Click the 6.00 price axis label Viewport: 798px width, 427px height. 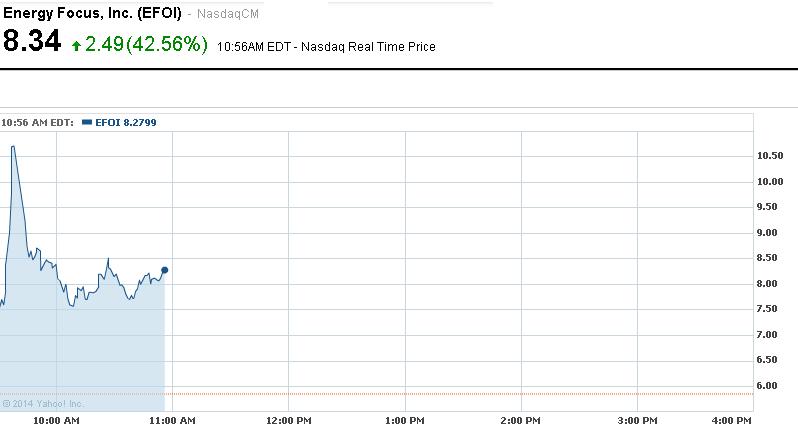tap(770, 386)
